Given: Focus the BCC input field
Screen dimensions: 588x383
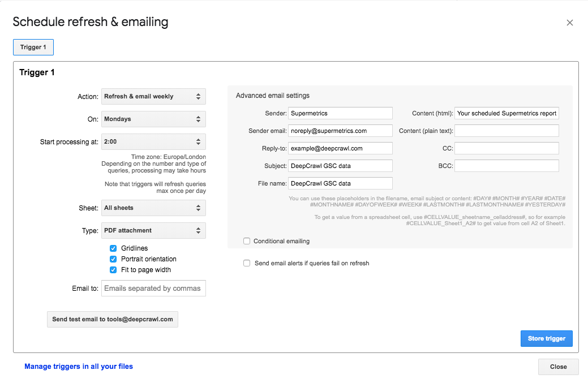Looking at the screenshot, I should (507, 166).
